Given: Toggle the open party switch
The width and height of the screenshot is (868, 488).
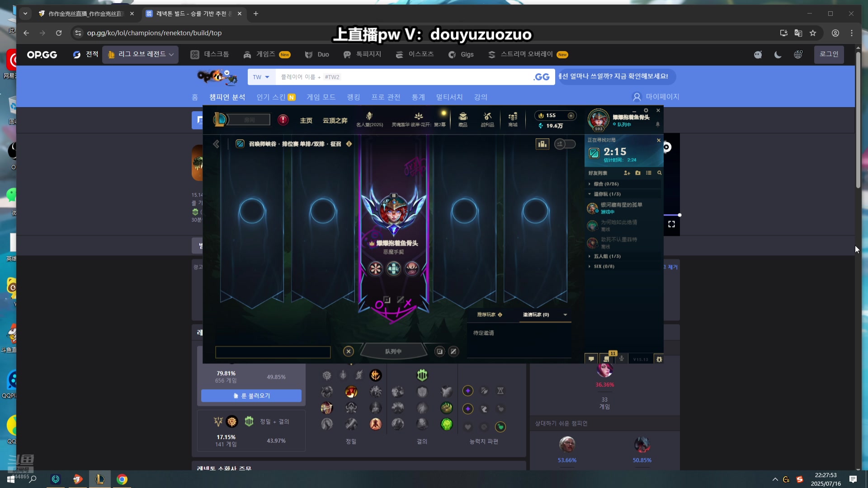Looking at the screenshot, I should [x=565, y=144].
